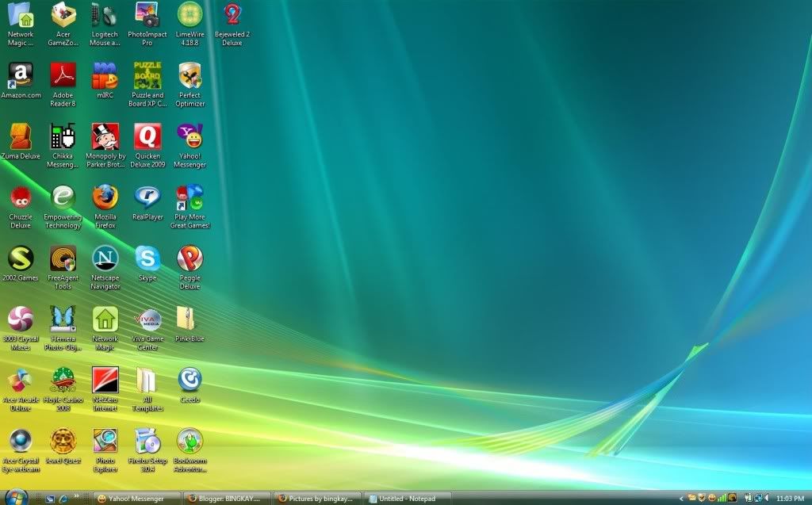Viewport: 812px width, 505px height.
Task: Launch Internet Explorer from Quick Launch
Action: click(63, 499)
